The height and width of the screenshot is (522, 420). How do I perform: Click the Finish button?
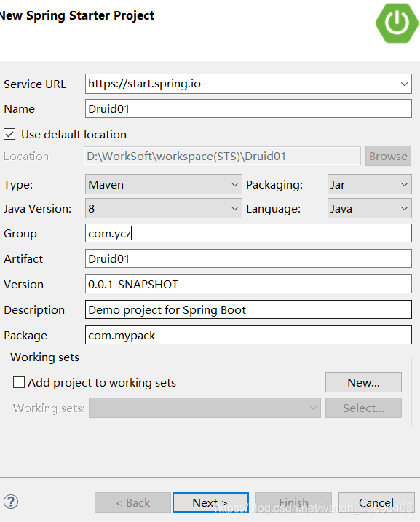pyautogui.click(x=293, y=502)
